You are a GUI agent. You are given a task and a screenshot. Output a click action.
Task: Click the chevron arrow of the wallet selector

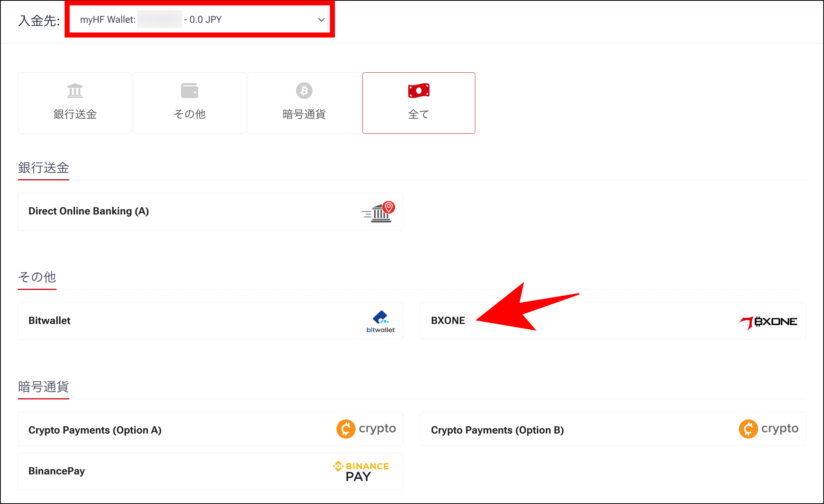coord(321,20)
